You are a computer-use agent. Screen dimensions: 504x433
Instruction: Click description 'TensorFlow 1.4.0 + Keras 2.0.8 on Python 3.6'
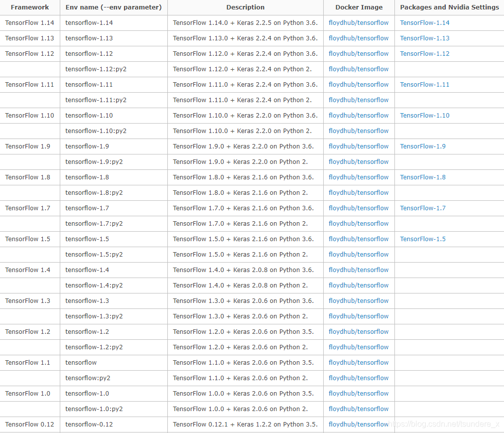pos(243,270)
